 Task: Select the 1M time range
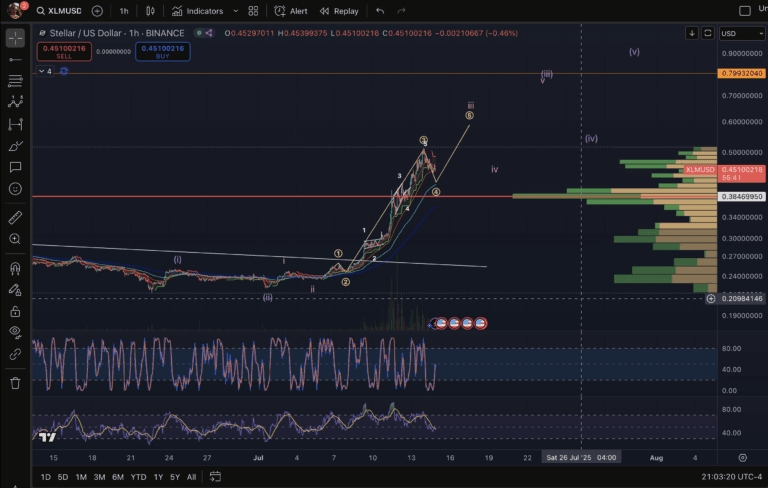tap(81, 477)
